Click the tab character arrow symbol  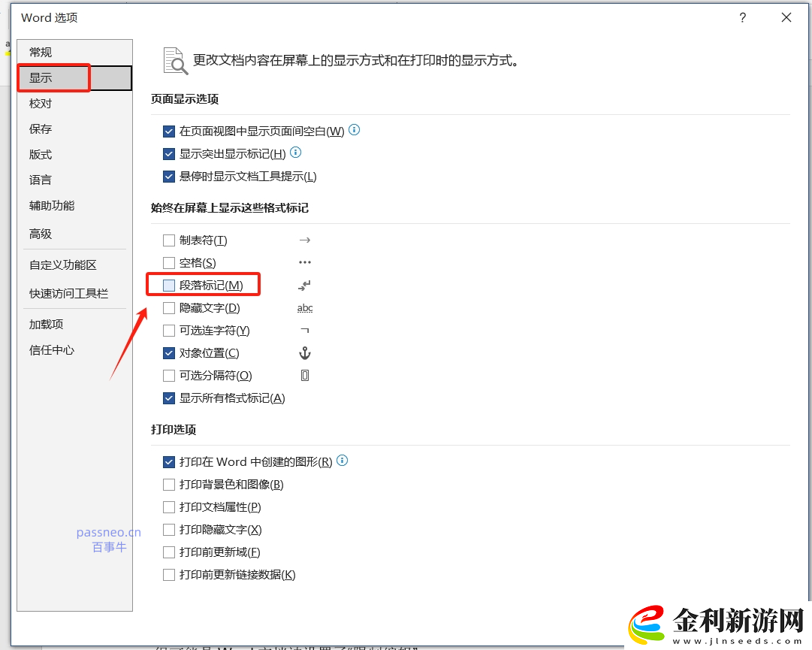click(x=305, y=240)
